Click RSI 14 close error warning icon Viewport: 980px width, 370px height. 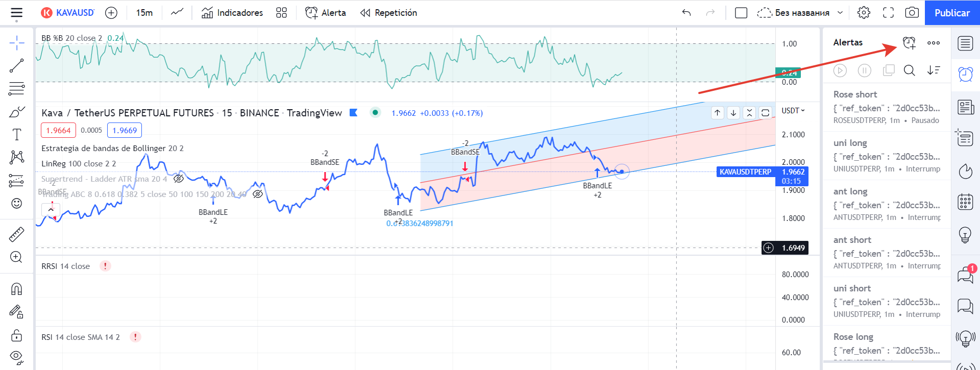click(135, 337)
